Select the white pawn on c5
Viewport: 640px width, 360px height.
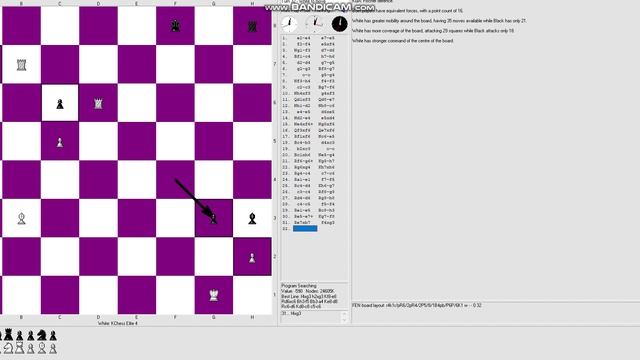click(x=60, y=142)
